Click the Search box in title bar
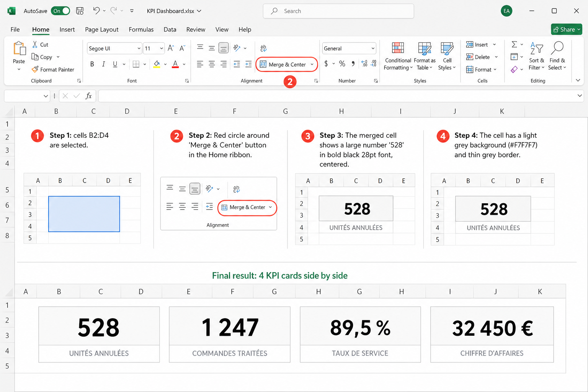The height and width of the screenshot is (392, 588). click(338, 11)
